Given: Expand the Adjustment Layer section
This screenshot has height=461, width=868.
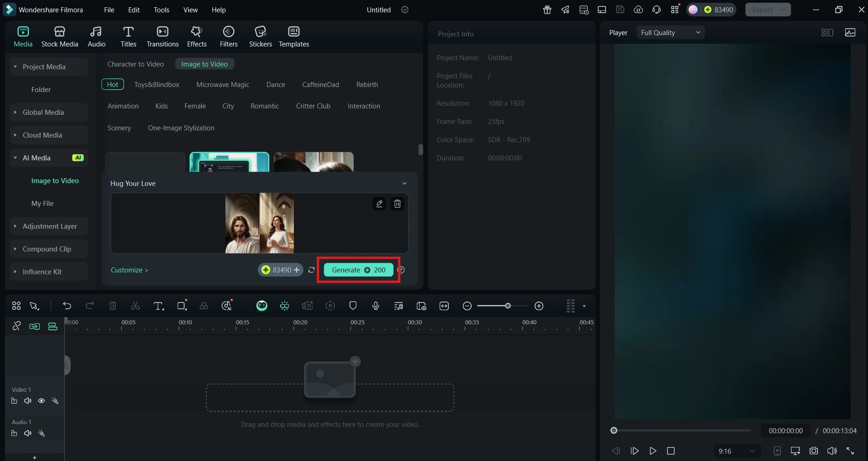Looking at the screenshot, I should [15, 226].
